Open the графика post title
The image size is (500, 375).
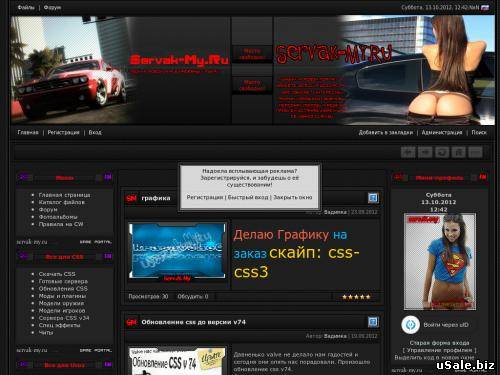tap(156, 198)
